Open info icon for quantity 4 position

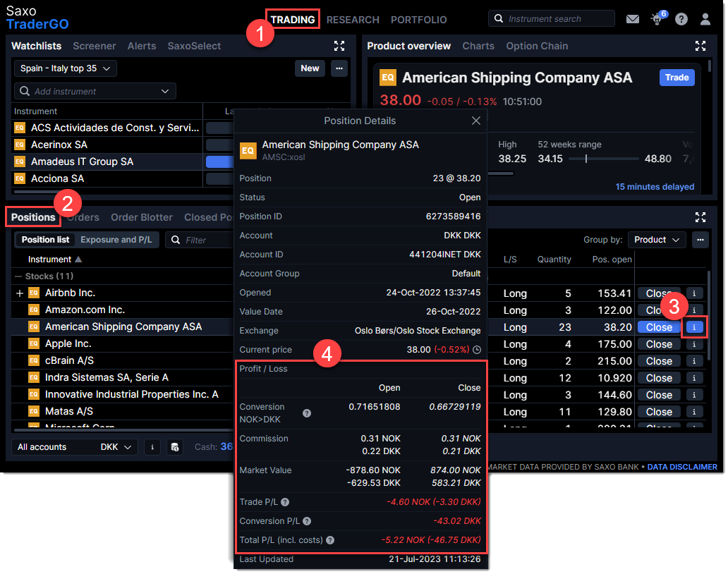(x=694, y=344)
